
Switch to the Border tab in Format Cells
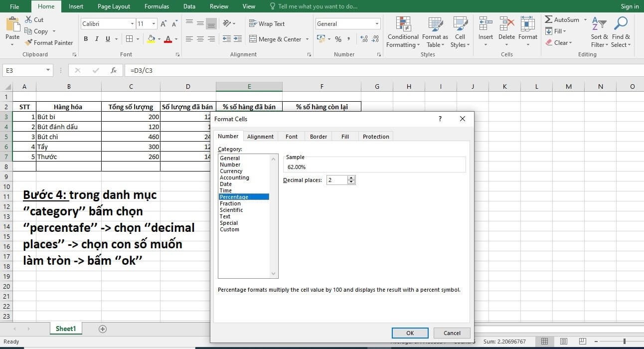[318, 136]
